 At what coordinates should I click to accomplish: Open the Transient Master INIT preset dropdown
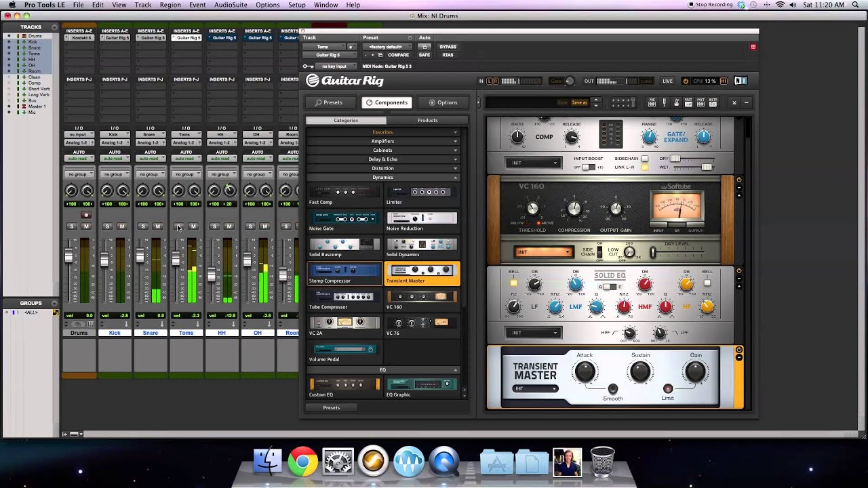tap(536, 389)
